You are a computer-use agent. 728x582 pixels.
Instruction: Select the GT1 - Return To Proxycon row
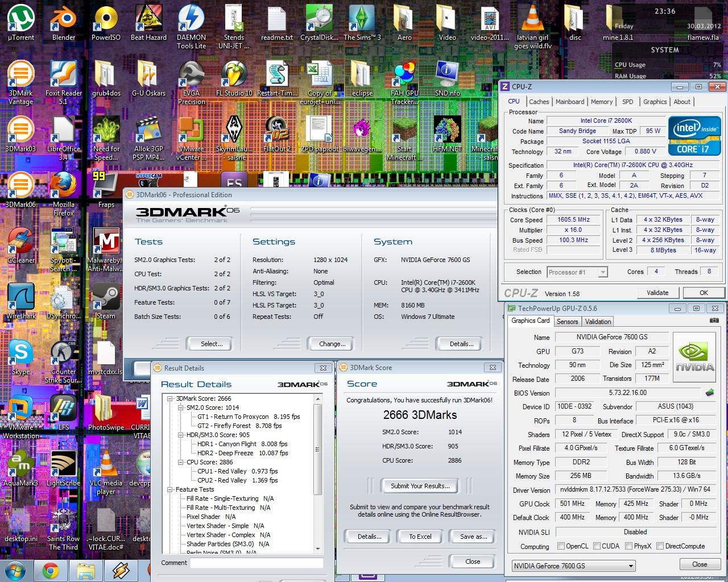tap(249, 417)
